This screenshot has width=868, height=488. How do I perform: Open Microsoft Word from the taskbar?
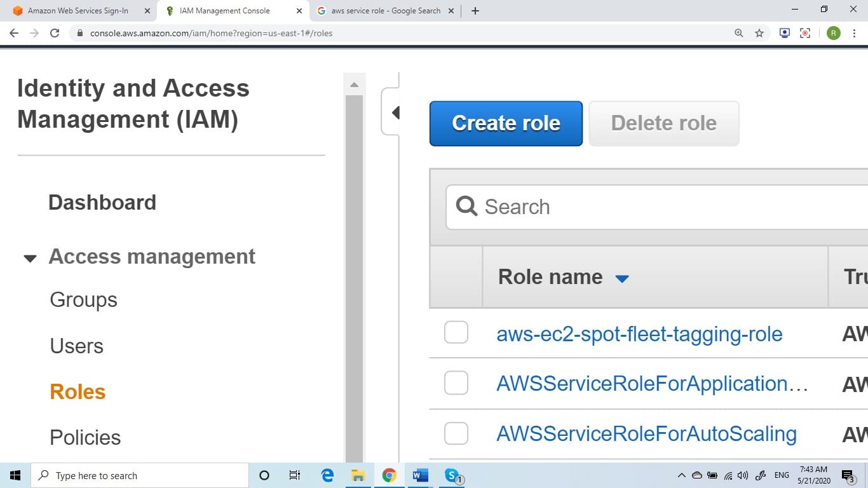[x=420, y=475]
